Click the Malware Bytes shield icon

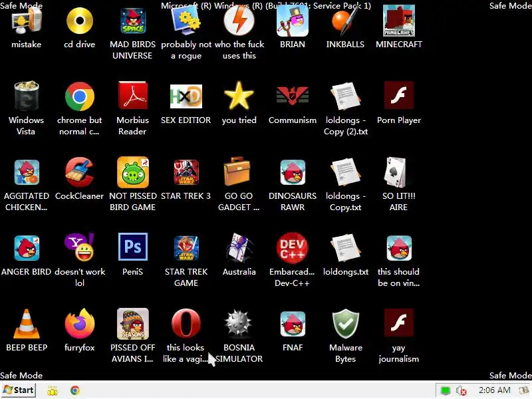(x=345, y=324)
